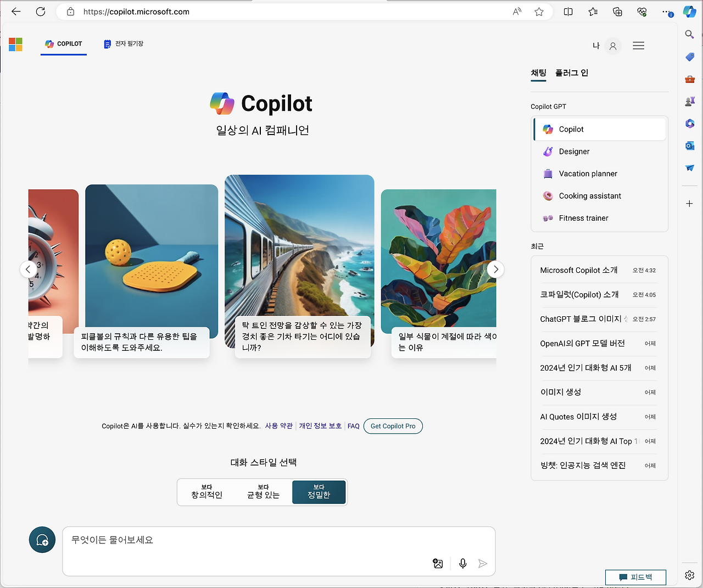Select the 보다 정밀한 conversation style
The image size is (703, 588).
(319, 492)
